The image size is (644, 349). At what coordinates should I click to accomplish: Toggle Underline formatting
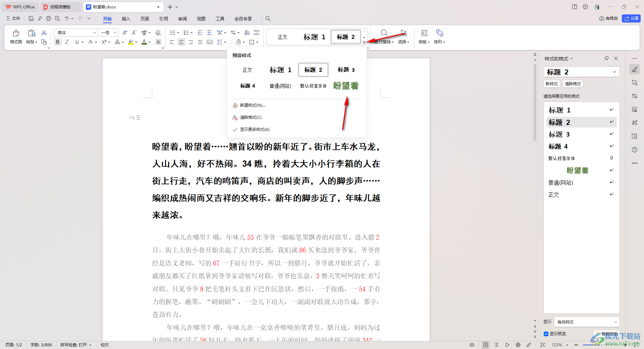coord(77,42)
